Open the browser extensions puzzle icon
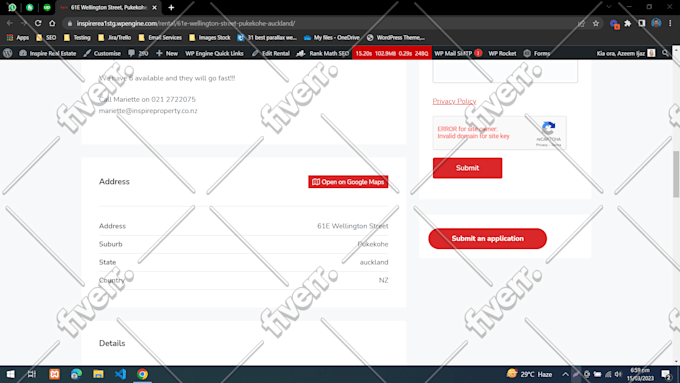The image size is (680, 383). (628, 23)
